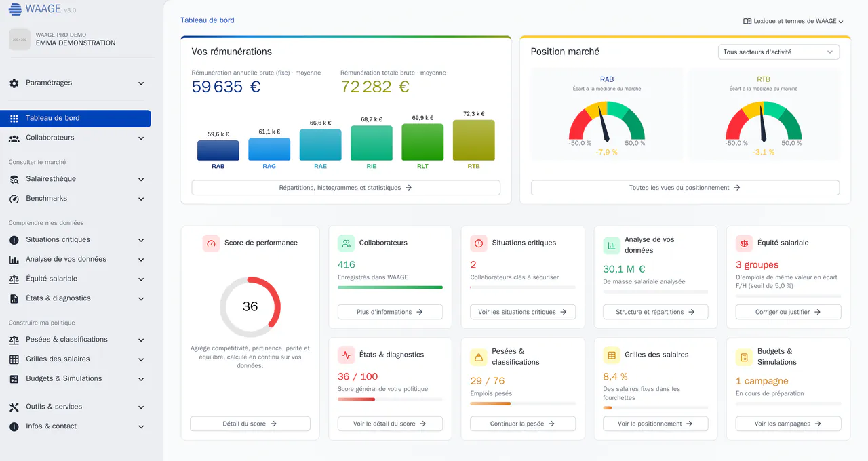
Task: Open the Tous secteurs d'activité dropdown
Action: click(778, 52)
